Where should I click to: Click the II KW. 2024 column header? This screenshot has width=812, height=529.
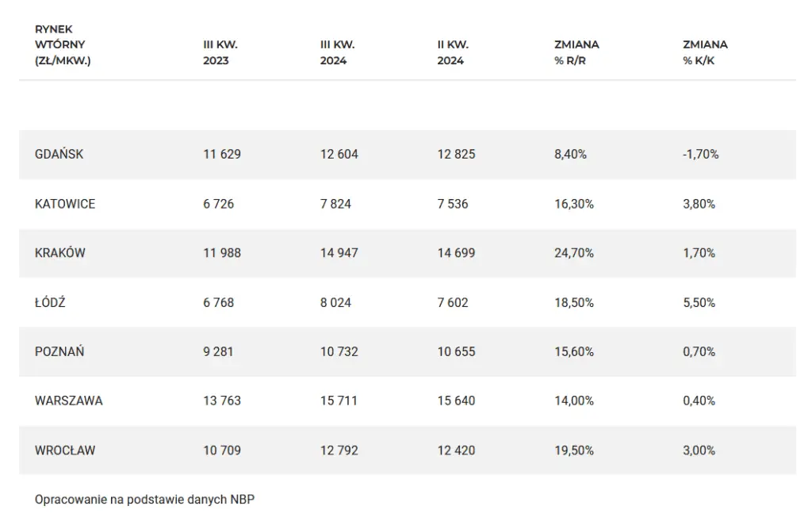point(453,52)
